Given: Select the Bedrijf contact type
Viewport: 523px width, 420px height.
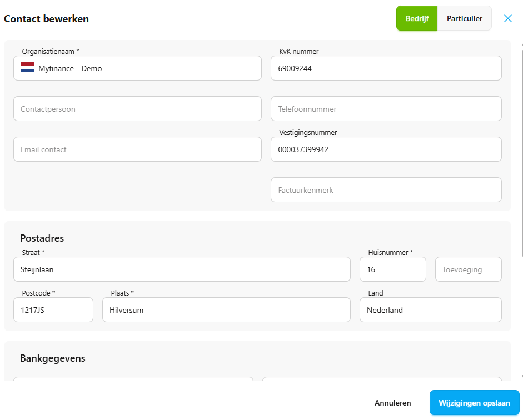Looking at the screenshot, I should [x=417, y=18].
